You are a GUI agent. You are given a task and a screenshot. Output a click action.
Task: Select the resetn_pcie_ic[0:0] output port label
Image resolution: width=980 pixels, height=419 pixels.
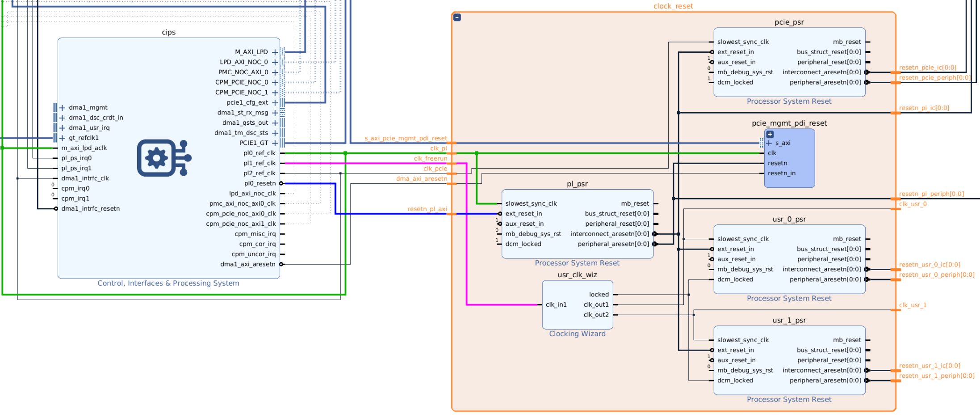click(927, 68)
